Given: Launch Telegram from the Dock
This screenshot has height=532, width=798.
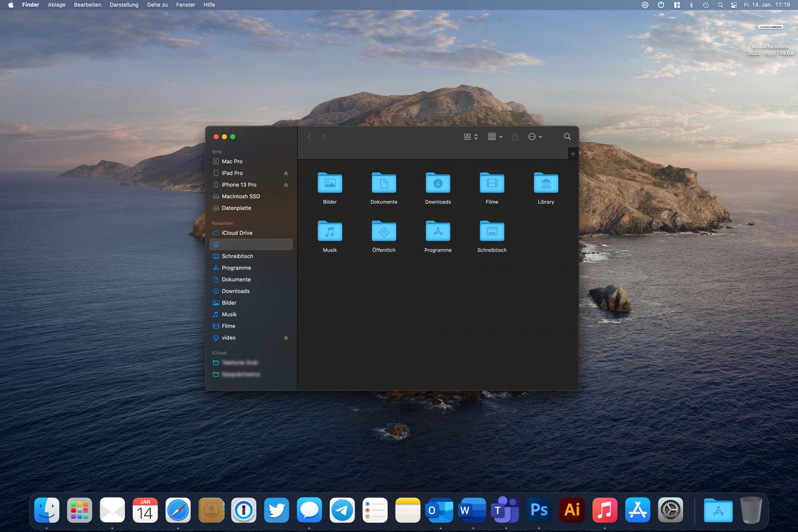Looking at the screenshot, I should point(342,510).
